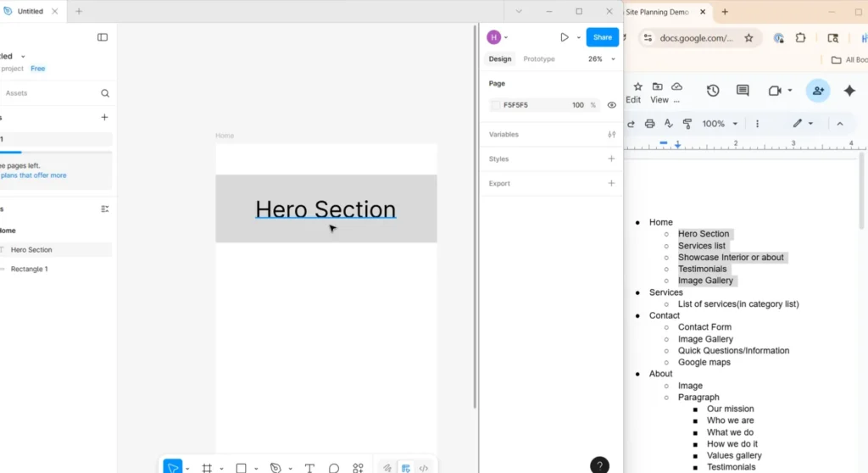Image resolution: width=868 pixels, height=473 pixels.
Task: Open the Variables settings icon
Action: click(611, 135)
